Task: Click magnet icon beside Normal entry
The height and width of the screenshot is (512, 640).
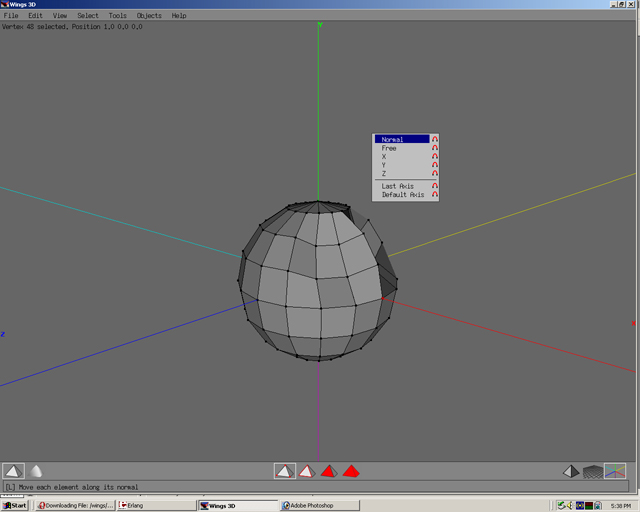Action: [x=435, y=139]
